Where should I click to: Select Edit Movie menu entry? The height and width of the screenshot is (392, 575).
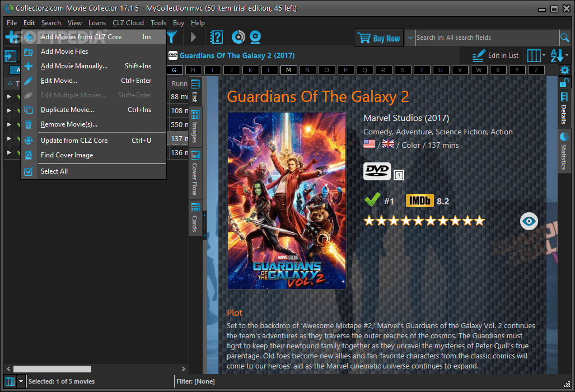coord(94,81)
